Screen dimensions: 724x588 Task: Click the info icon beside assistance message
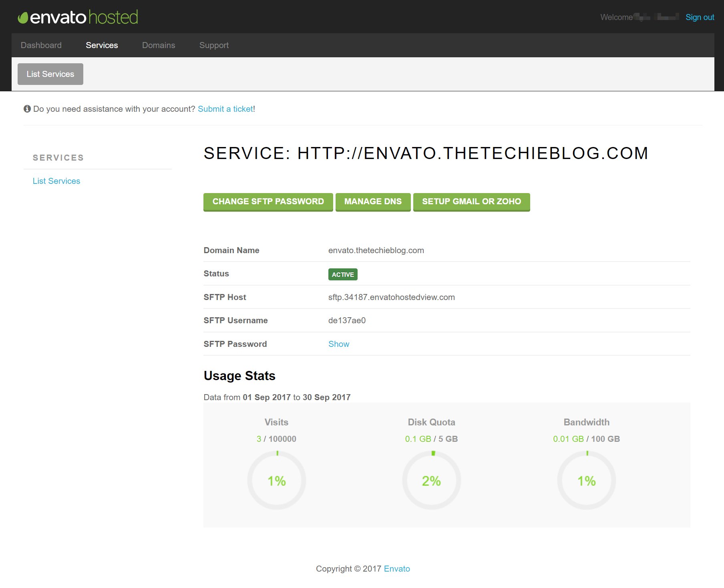27,109
